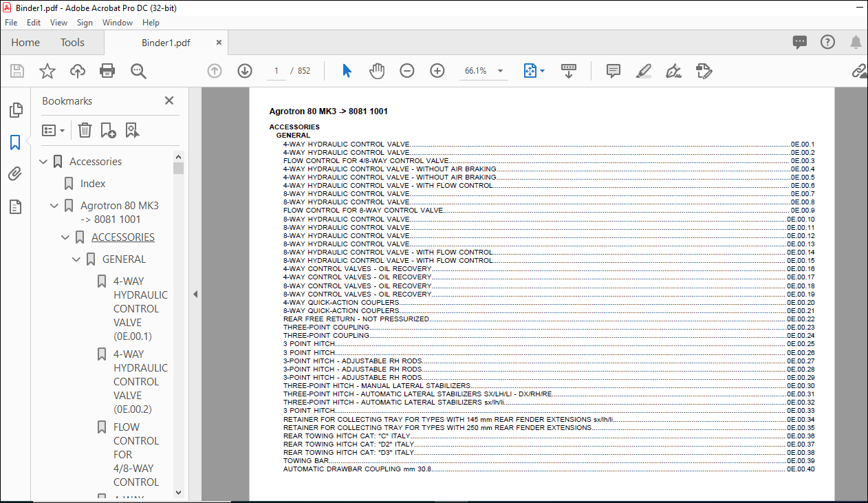The height and width of the screenshot is (503, 868).
Task: Open the Help question mark icon
Action: click(x=827, y=42)
